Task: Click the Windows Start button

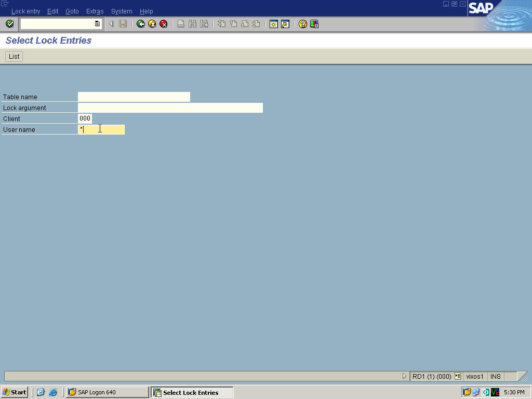Action: 14,392
